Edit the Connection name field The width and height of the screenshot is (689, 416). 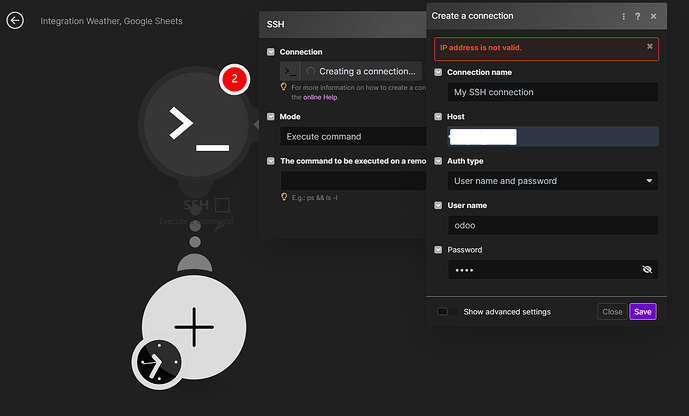click(553, 92)
